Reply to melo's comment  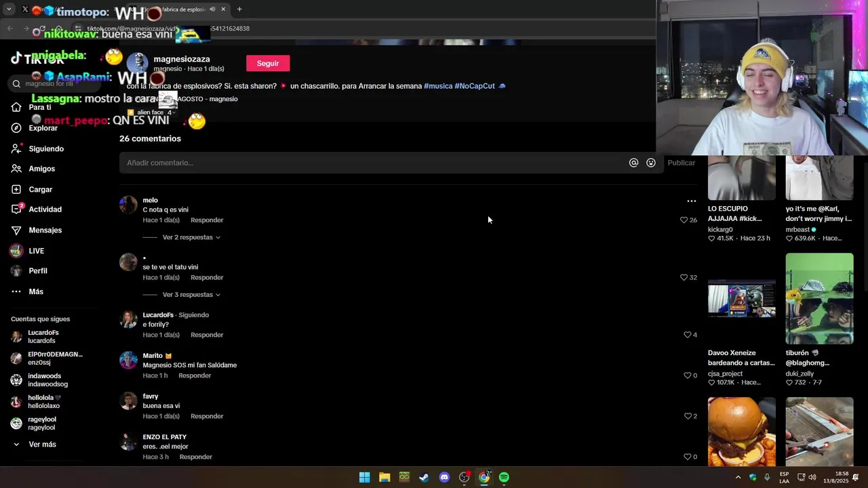click(207, 220)
